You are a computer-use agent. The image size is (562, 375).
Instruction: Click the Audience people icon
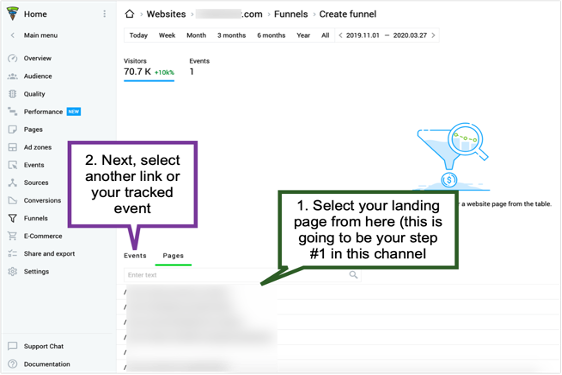click(x=13, y=76)
